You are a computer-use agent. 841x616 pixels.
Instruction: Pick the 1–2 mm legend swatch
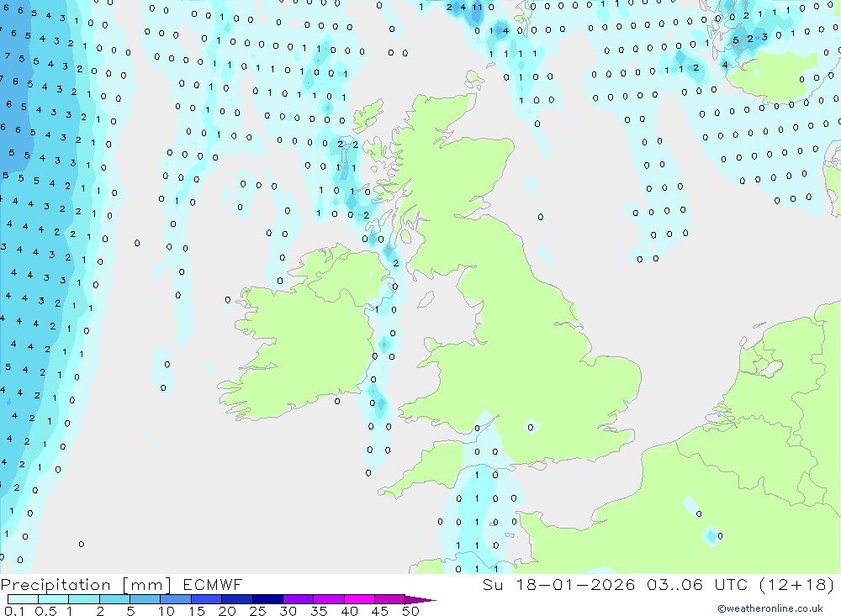(83, 599)
